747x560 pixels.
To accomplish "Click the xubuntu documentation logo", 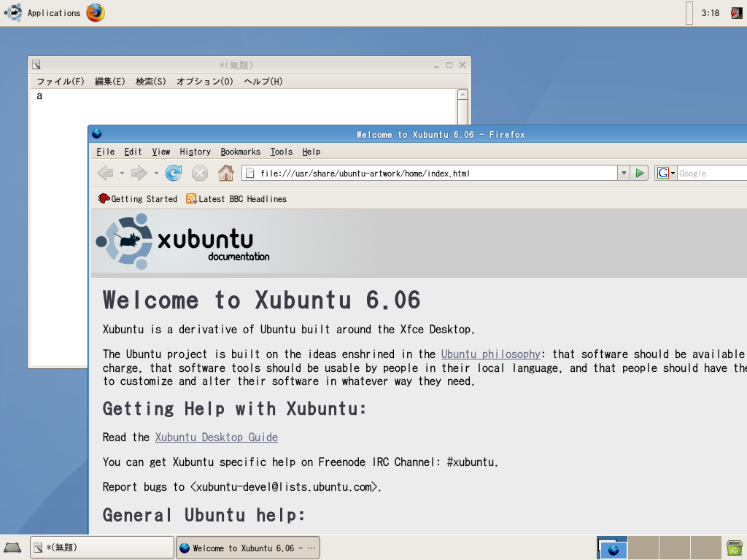I will pyautogui.click(x=182, y=241).
